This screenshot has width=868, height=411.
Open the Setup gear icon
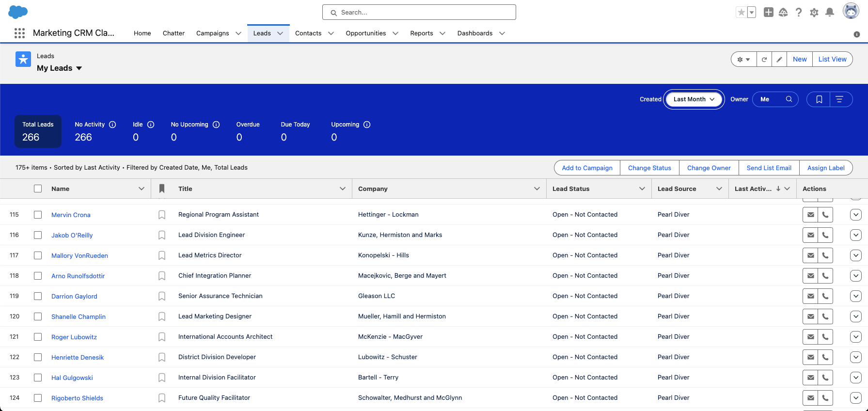(814, 12)
